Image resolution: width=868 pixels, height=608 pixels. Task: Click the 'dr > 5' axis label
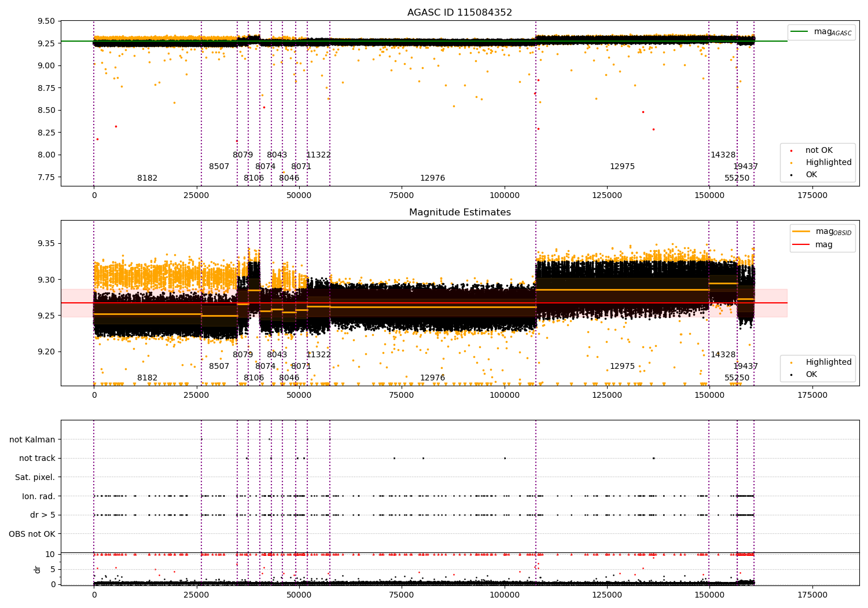pos(43,515)
